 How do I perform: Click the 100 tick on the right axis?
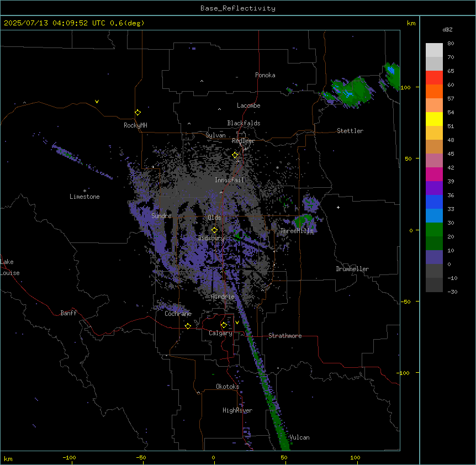point(405,87)
